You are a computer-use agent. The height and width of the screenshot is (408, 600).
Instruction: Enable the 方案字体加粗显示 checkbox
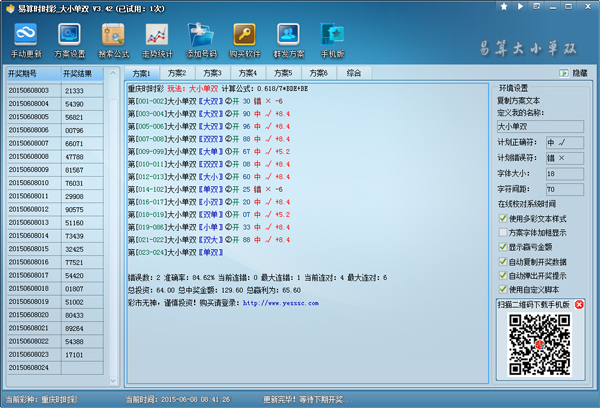[503, 232]
